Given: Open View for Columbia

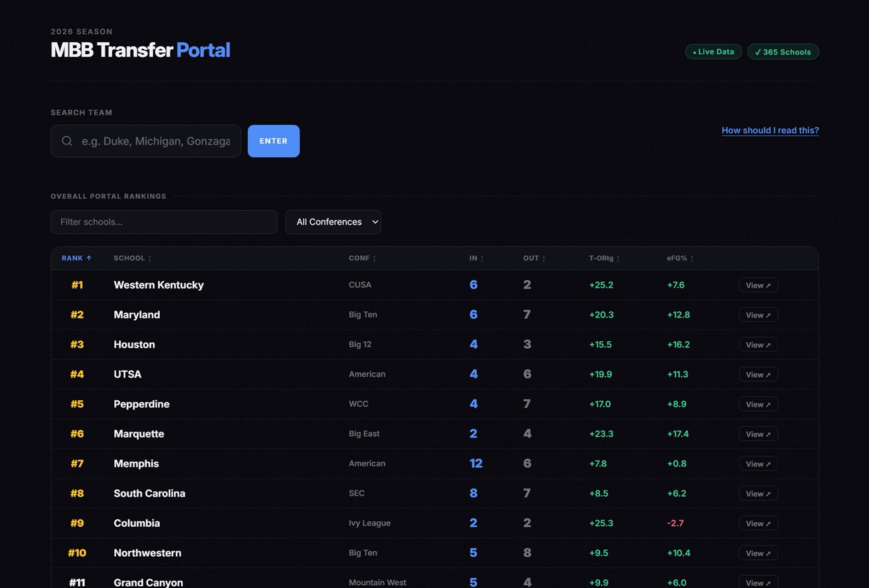Looking at the screenshot, I should (x=758, y=523).
